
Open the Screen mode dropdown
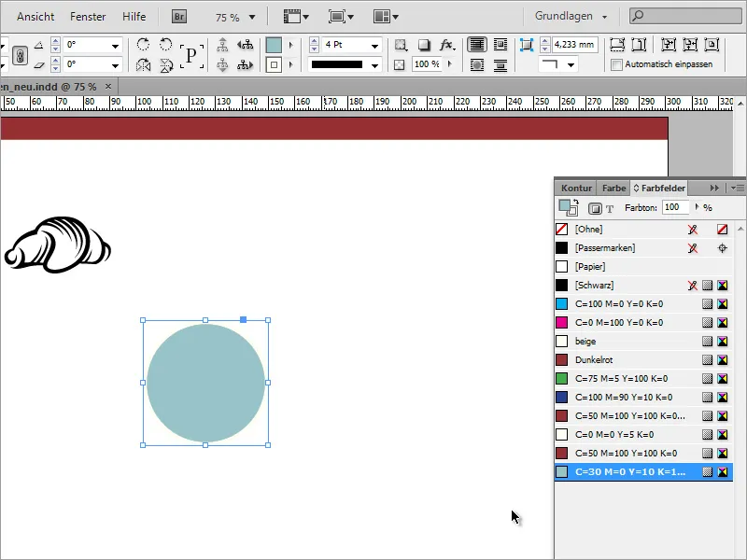(341, 17)
